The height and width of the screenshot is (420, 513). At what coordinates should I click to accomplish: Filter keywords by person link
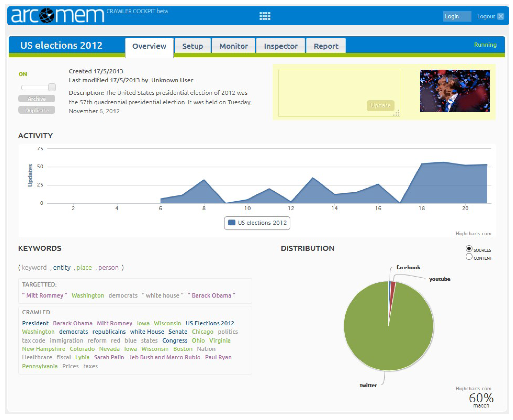(108, 268)
